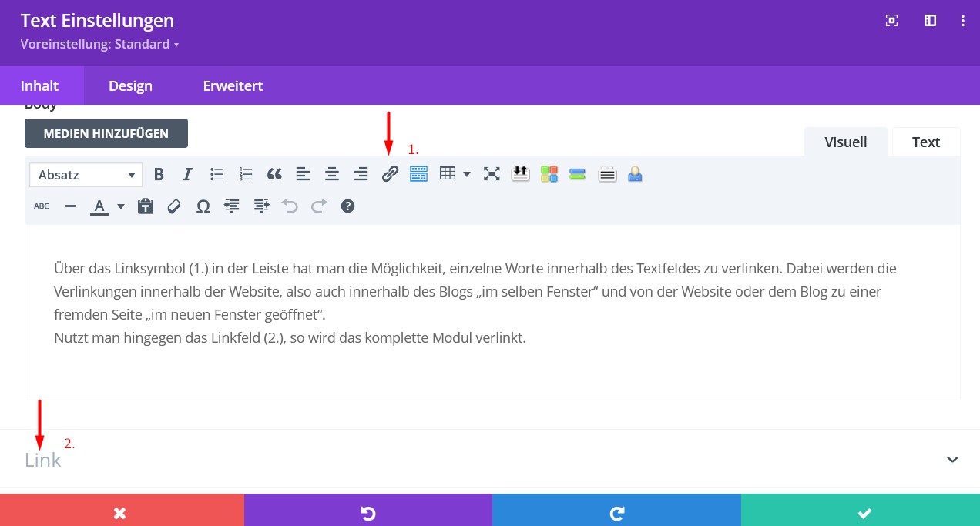Viewport: 980px width, 526px height.
Task: Click inside the body text editor area
Action: point(492,312)
